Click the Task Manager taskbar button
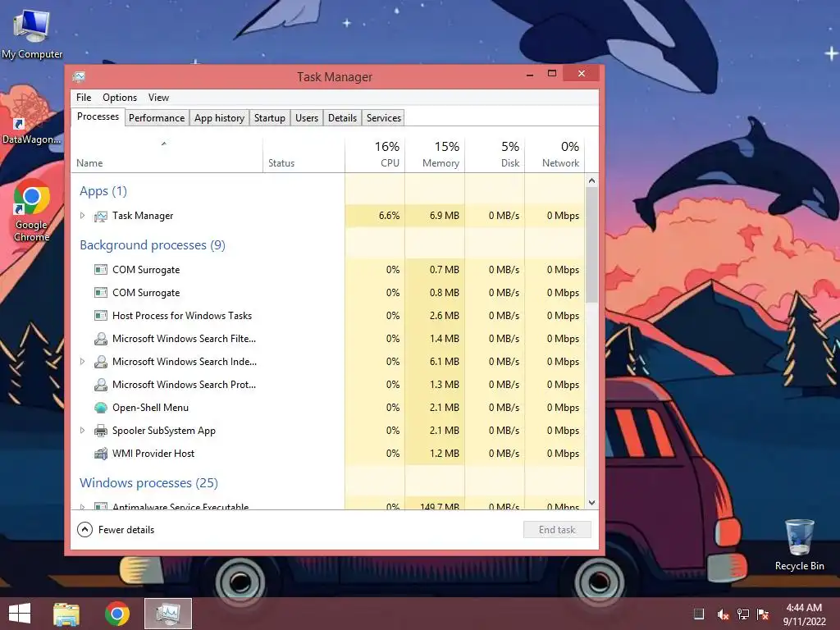840x630 pixels. [x=168, y=614]
